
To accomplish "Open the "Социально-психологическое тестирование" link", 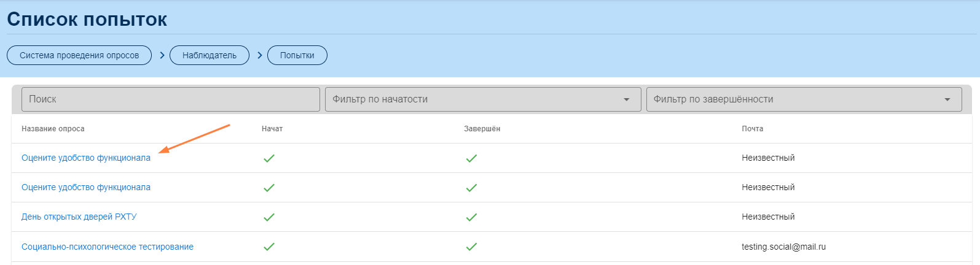I will (x=108, y=247).
